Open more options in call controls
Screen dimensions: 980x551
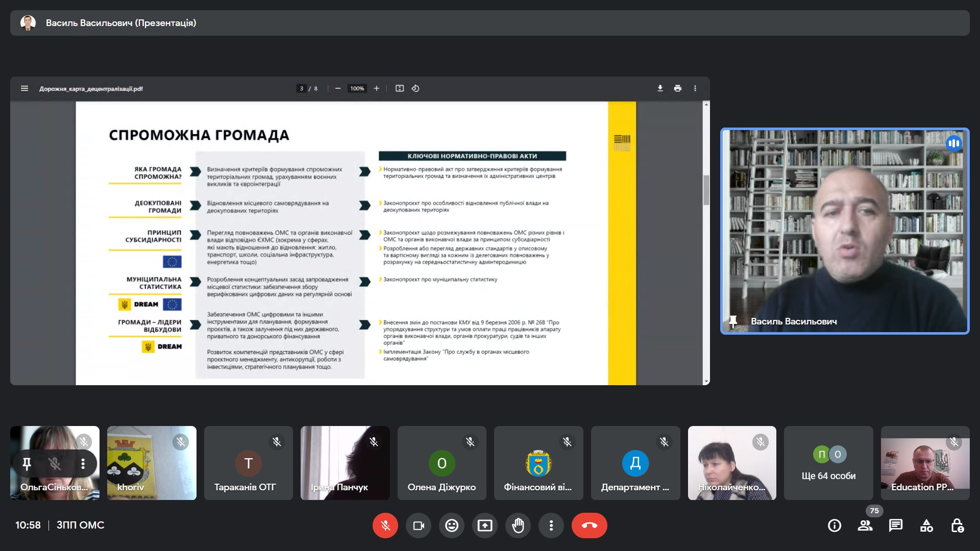(x=551, y=525)
